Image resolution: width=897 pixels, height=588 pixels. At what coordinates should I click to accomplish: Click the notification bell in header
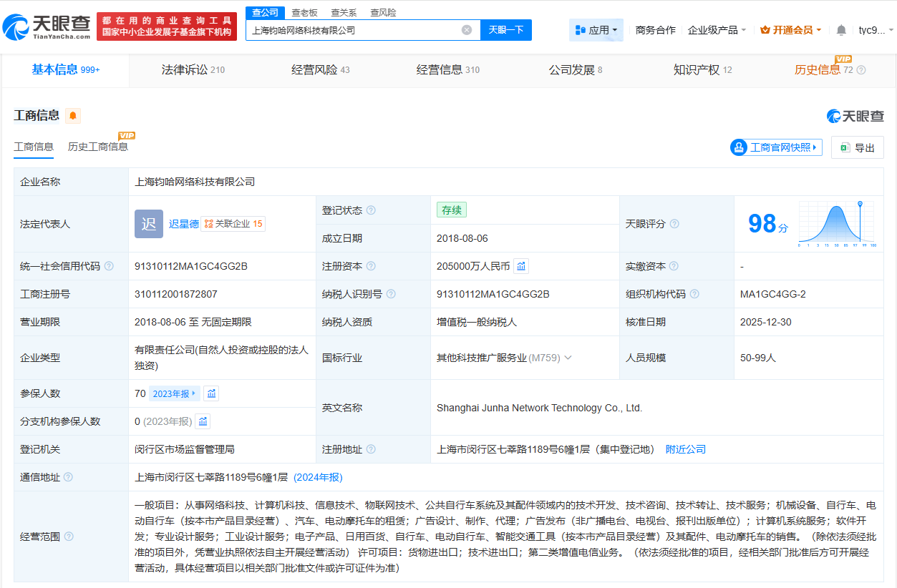[x=841, y=30]
